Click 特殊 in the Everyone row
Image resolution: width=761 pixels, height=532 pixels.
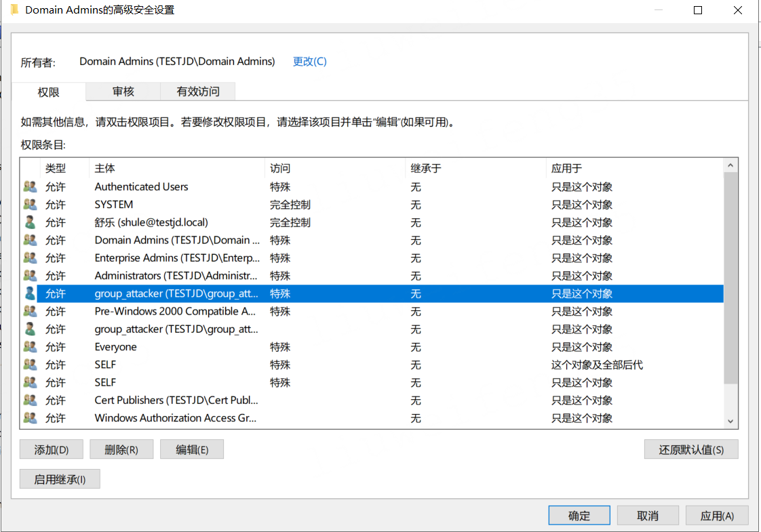point(280,347)
